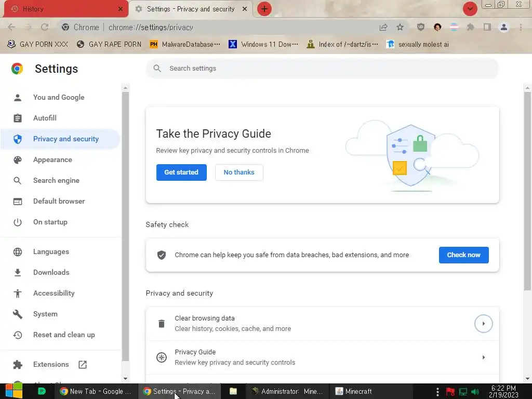Click sidebar scrollbar down arrow
Image resolution: width=532 pixels, height=399 pixels.
(x=126, y=378)
